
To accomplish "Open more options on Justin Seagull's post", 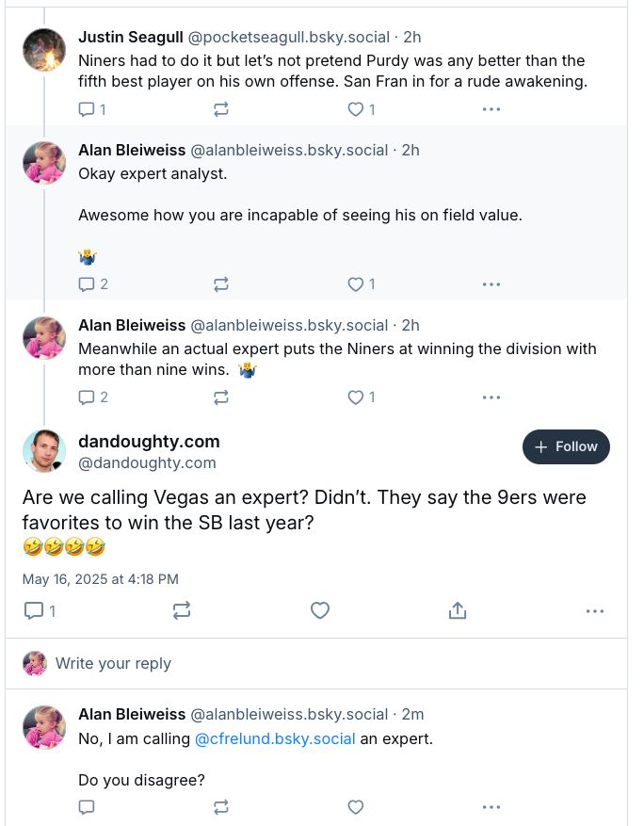I will (x=491, y=109).
